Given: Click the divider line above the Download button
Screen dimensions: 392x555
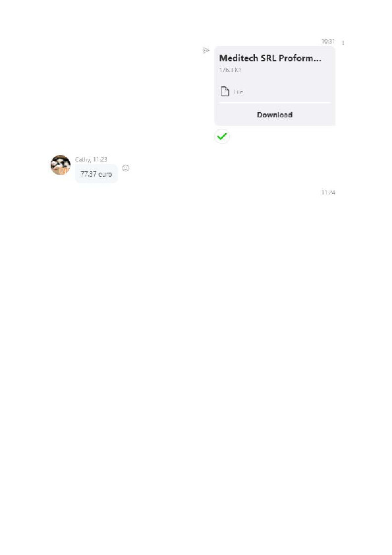Looking at the screenshot, I should coord(275,103).
